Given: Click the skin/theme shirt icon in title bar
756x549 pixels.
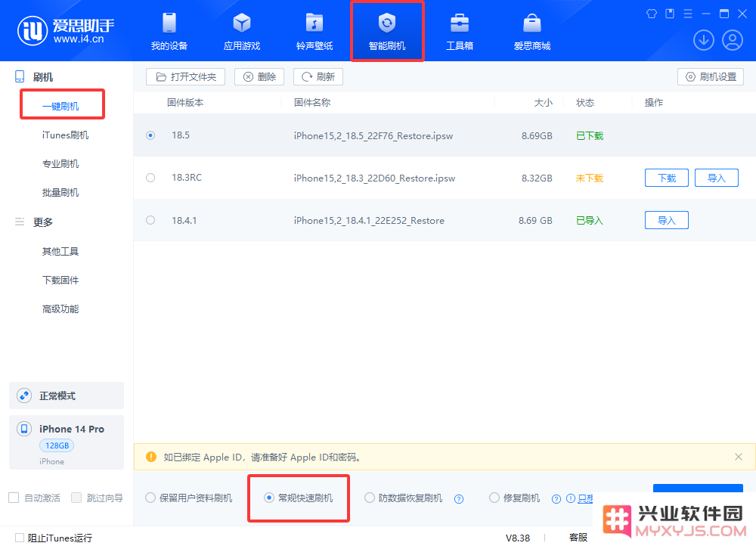Looking at the screenshot, I should [652, 14].
